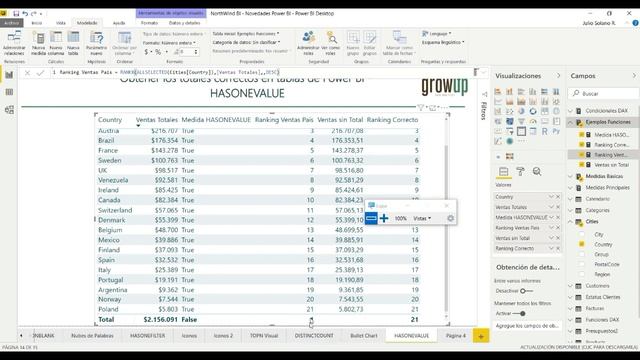Uncheck Ventas sin Total measure checkbox

coord(582,164)
